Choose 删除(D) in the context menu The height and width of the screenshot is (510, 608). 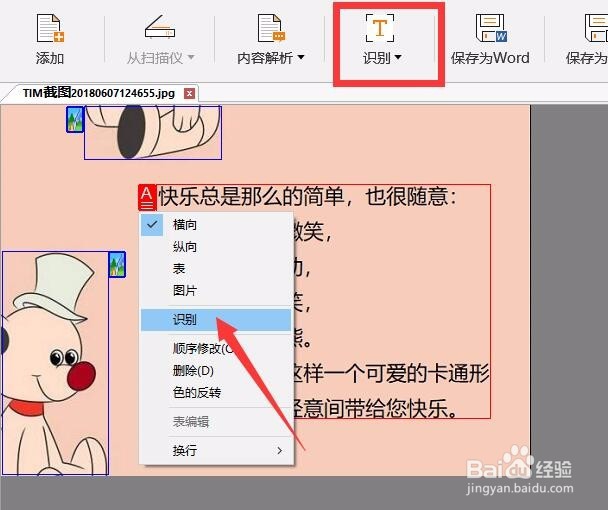216,371
